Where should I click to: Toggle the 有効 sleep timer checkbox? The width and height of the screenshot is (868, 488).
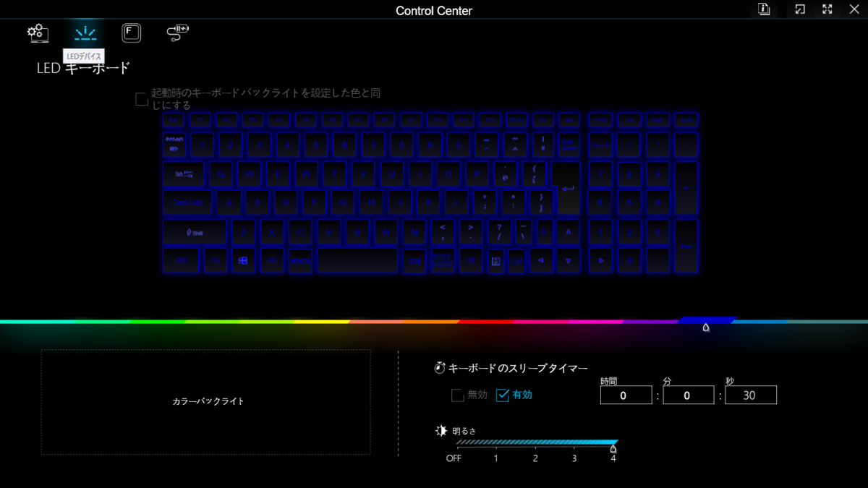click(x=503, y=395)
